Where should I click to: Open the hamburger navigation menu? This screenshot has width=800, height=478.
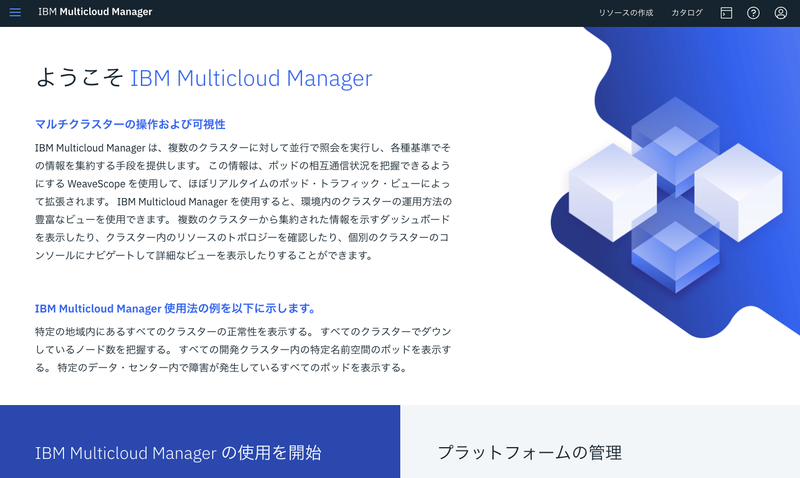(x=15, y=12)
